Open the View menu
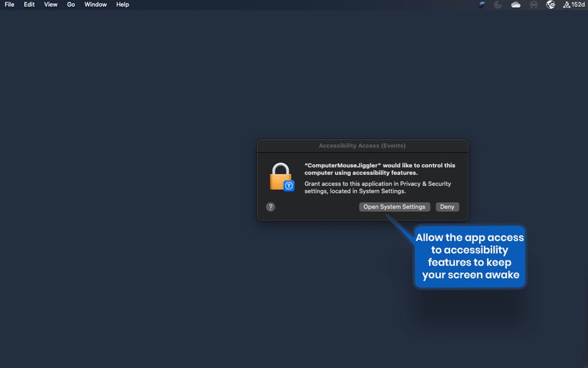 tap(51, 4)
